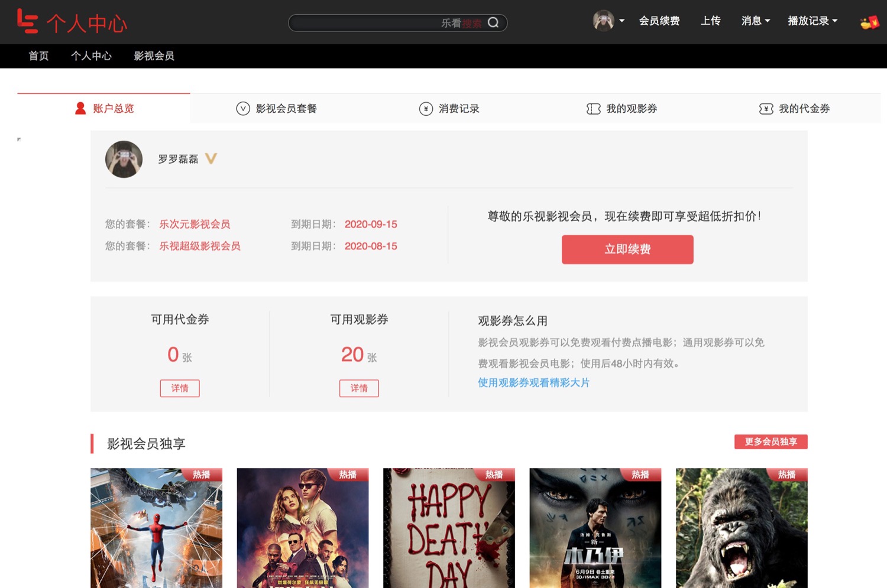This screenshot has width=887, height=588.
Task: Click the 使用观影券观看精彩大片 link
Action: pyautogui.click(x=533, y=382)
